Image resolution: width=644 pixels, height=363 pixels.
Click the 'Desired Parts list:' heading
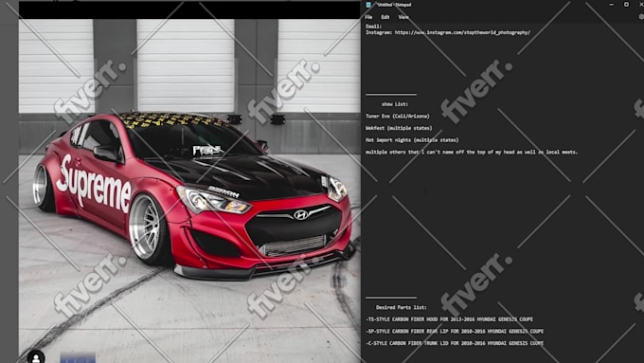coord(402,307)
